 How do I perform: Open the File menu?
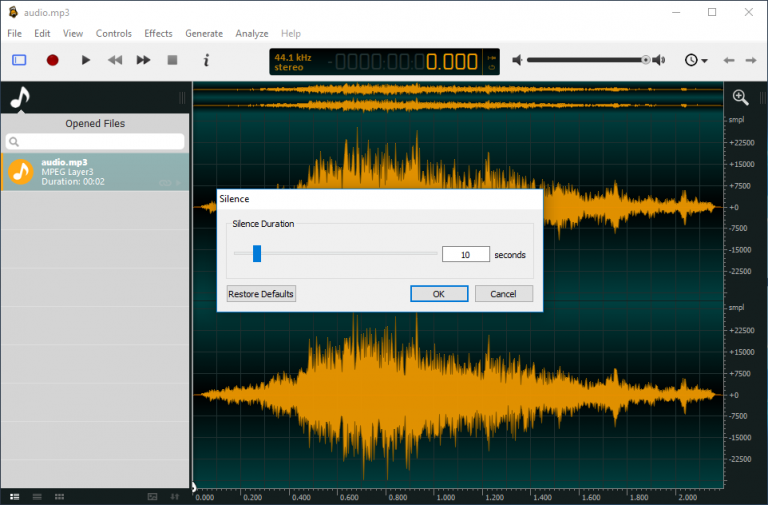pos(14,33)
